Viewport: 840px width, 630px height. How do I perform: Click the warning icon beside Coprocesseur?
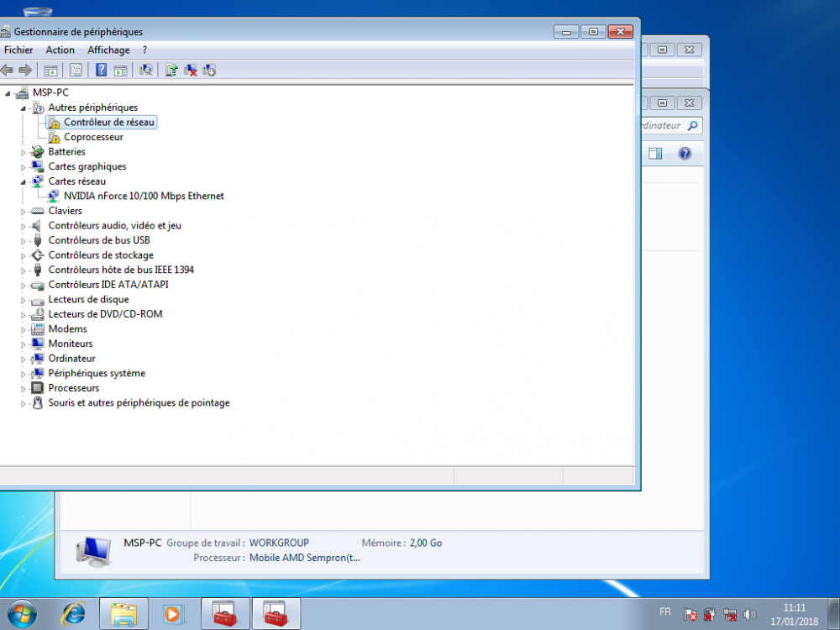[54, 138]
